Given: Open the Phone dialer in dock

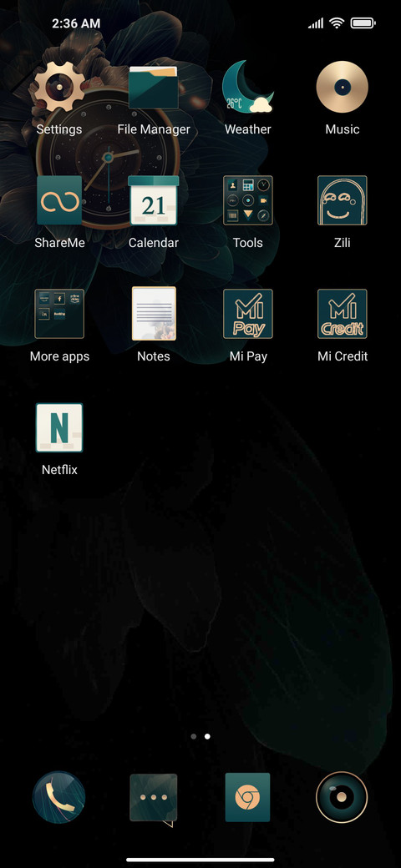Looking at the screenshot, I should tap(58, 797).
